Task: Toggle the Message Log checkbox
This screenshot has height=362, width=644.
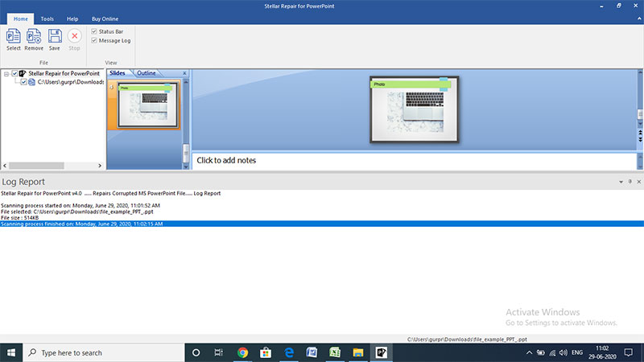Action: tap(94, 40)
